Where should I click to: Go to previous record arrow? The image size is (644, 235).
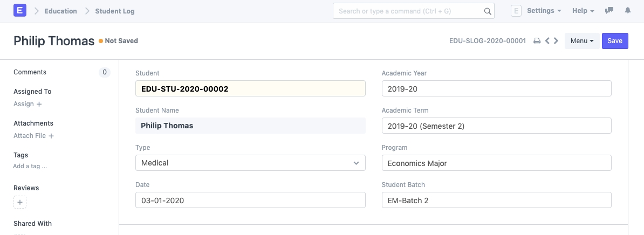tap(547, 41)
